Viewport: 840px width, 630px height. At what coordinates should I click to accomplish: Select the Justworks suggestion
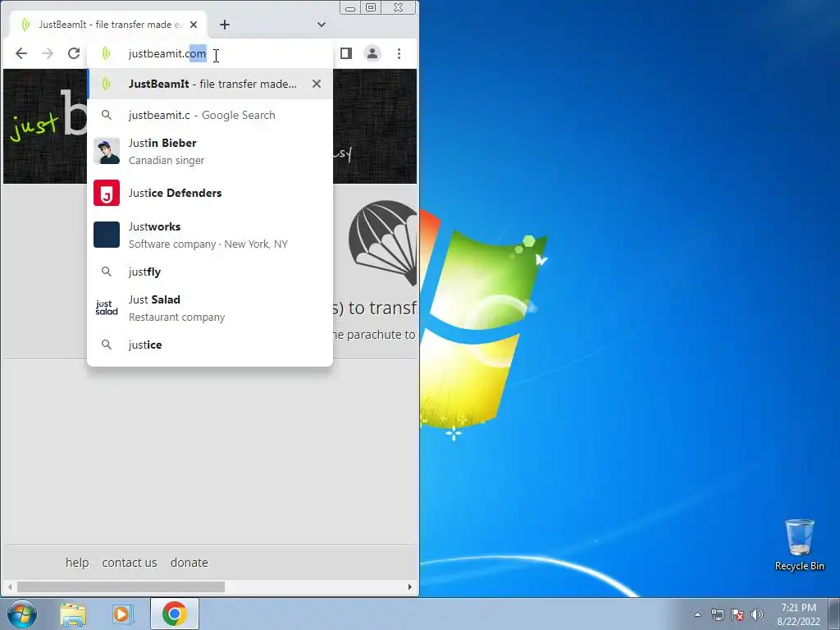click(209, 235)
